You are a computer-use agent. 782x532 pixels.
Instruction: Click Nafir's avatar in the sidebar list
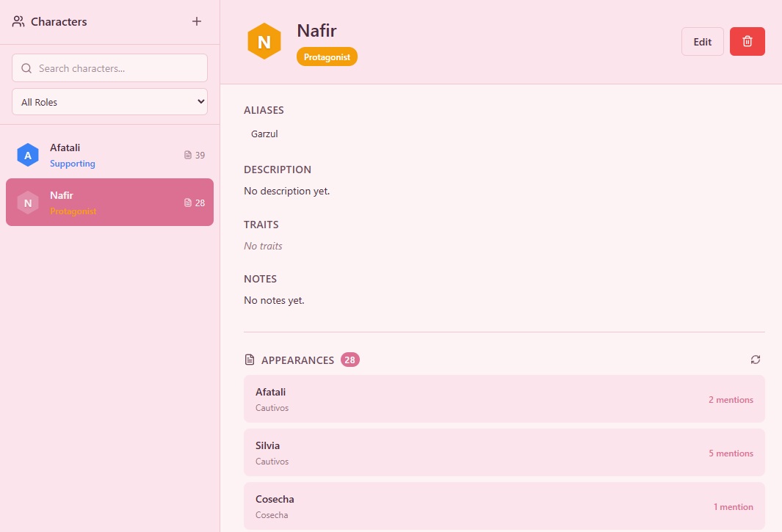pos(28,203)
